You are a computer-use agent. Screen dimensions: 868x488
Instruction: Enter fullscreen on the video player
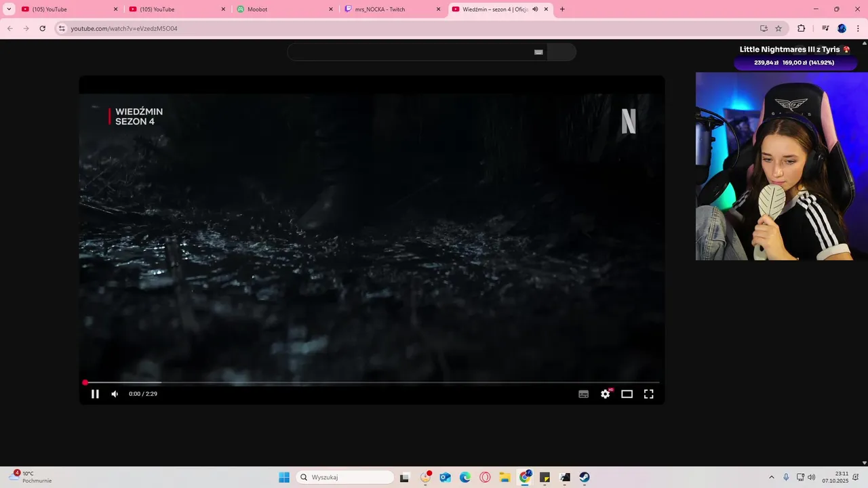point(648,394)
